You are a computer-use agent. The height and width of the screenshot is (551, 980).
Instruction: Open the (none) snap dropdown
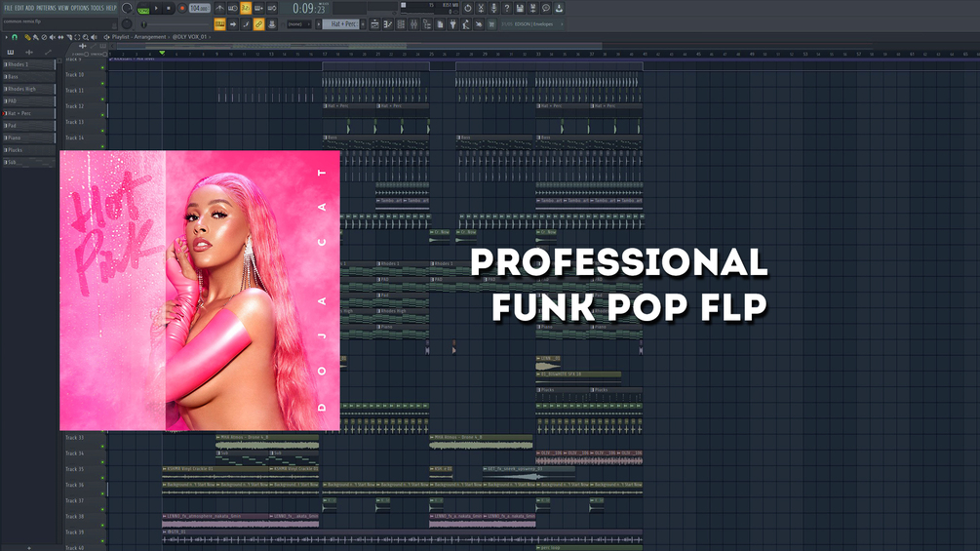pos(299,24)
